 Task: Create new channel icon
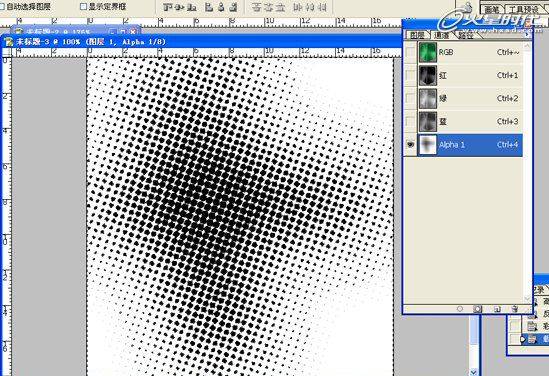click(497, 309)
